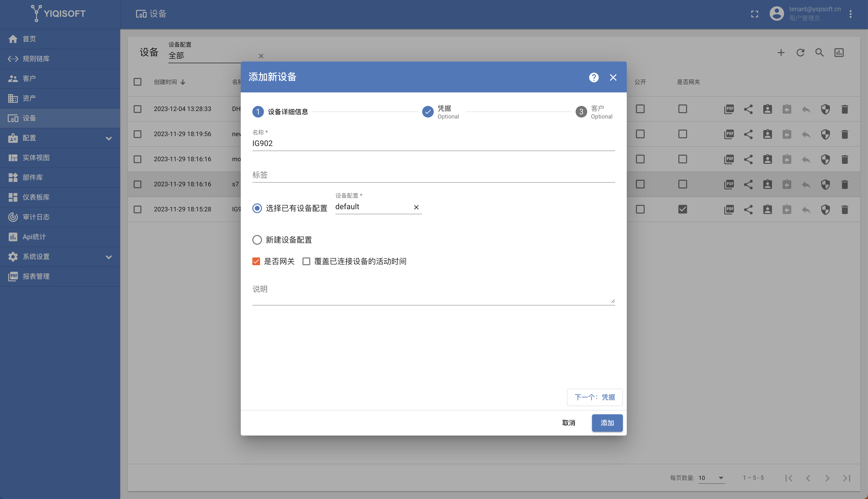Toggle fullscreen mode icon in header
Image resolution: width=868 pixels, height=499 pixels.
pyautogui.click(x=754, y=14)
